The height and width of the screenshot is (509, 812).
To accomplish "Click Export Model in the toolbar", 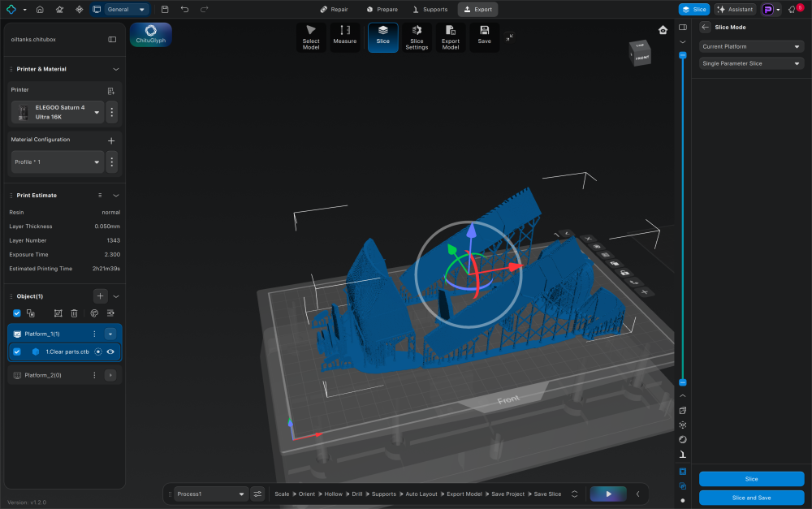I will 451,37.
